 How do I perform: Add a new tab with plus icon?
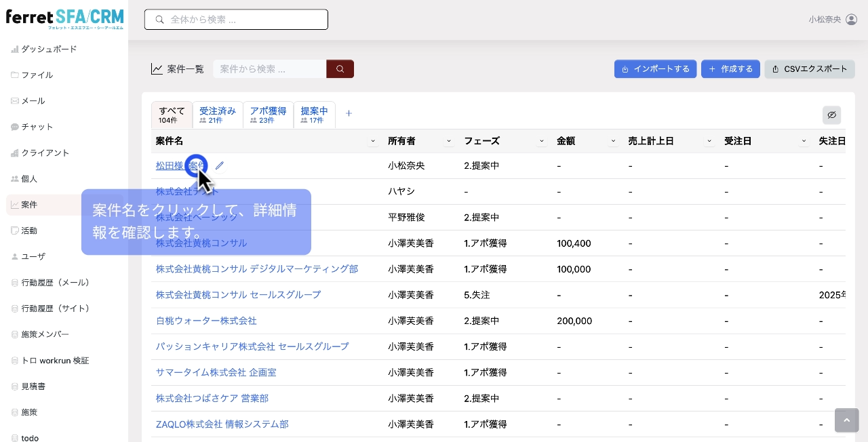click(349, 114)
